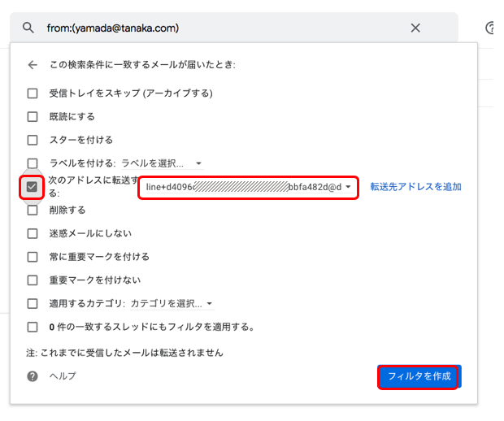
Task: Check 常に重要マークを付ける
Action: tap(33, 257)
